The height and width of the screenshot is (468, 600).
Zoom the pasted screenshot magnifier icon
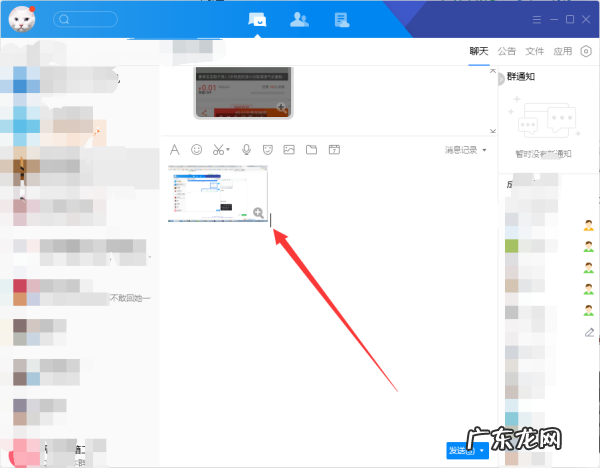258,213
